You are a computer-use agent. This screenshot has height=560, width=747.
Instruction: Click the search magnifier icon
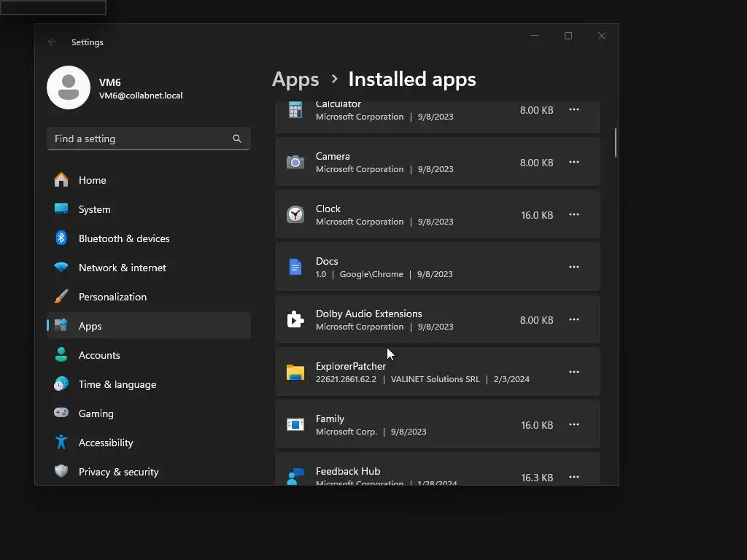coord(237,139)
